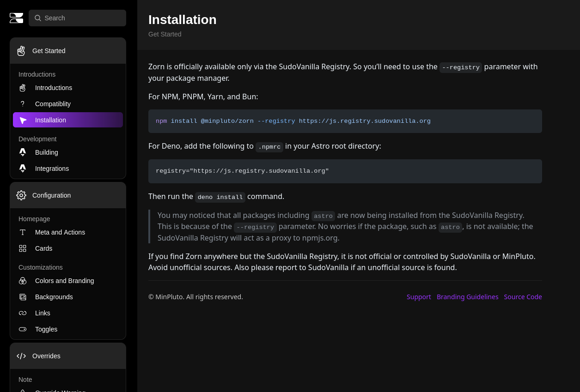Select the Installation sidebar item
The image size is (580, 392).
tap(68, 120)
